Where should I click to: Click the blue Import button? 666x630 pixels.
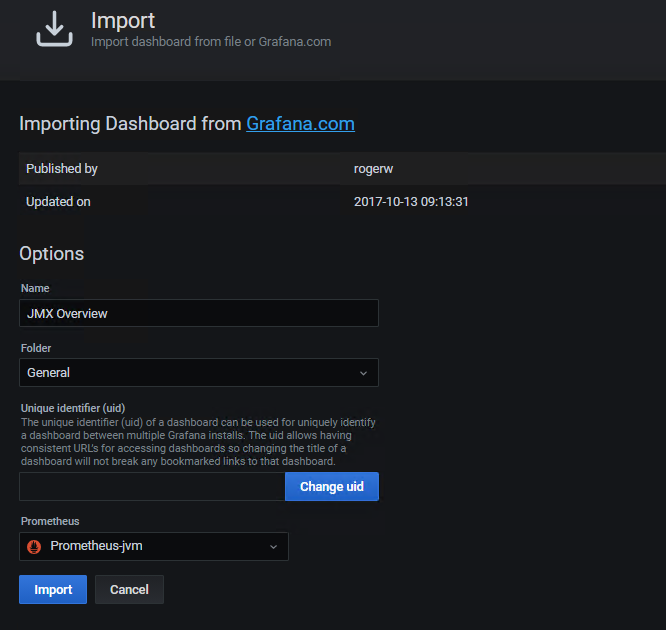53,589
